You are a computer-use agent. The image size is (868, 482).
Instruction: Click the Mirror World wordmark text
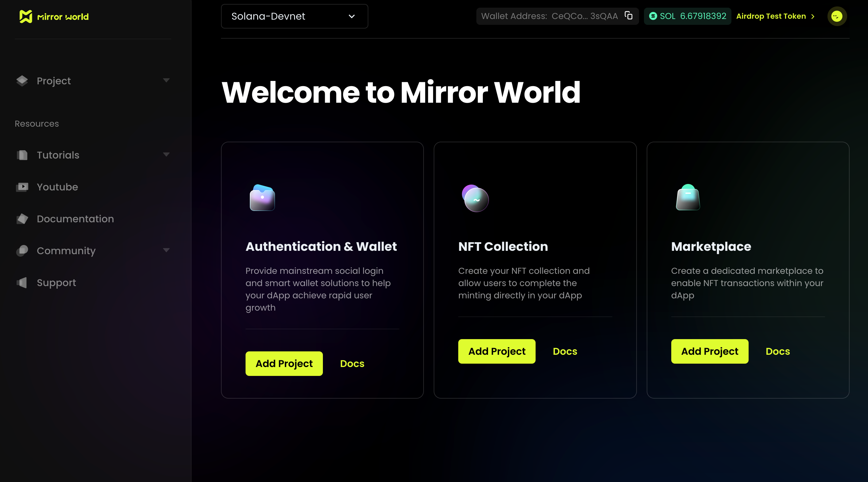coord(63,17)
